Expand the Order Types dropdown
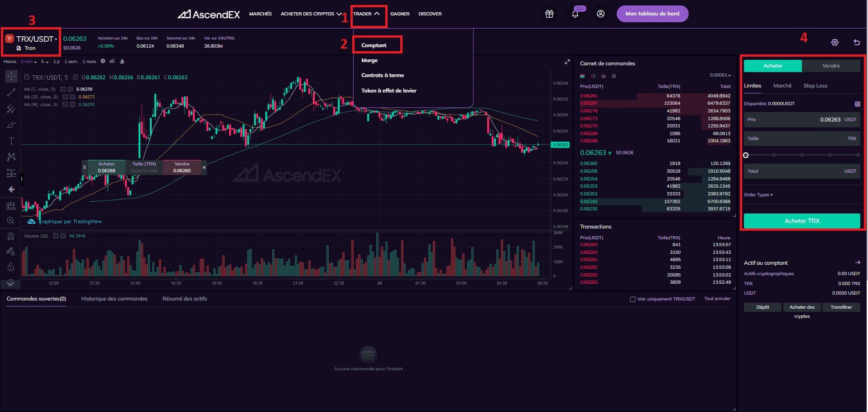Image resolution: width=868 pixels, height=412 pixels. pos(758,195)
